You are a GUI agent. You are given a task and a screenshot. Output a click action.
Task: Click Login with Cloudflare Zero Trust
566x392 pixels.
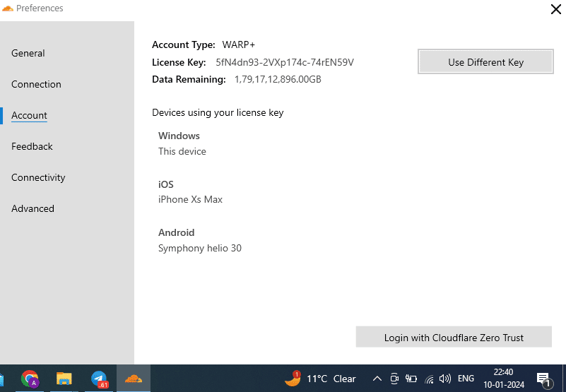pyautogui.click(x=454, y=337)
